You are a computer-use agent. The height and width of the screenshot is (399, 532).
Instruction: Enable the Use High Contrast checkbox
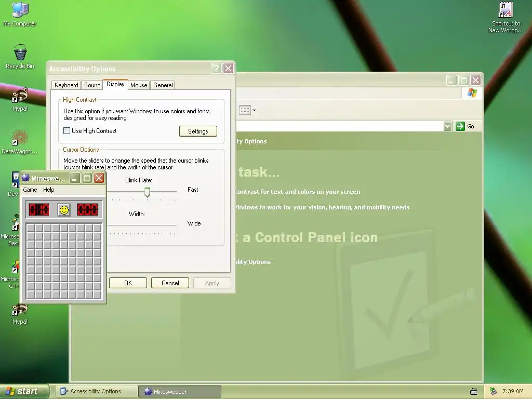[x=67, y=130]
